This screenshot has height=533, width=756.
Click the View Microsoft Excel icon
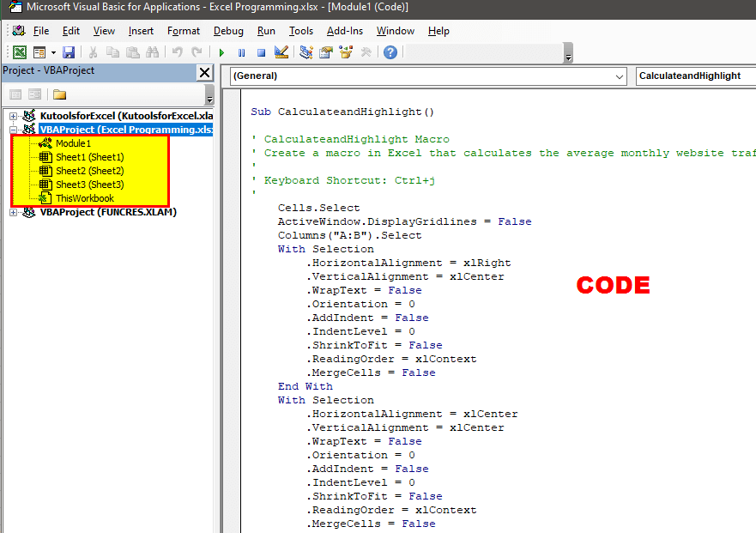[x=18, y=51]
